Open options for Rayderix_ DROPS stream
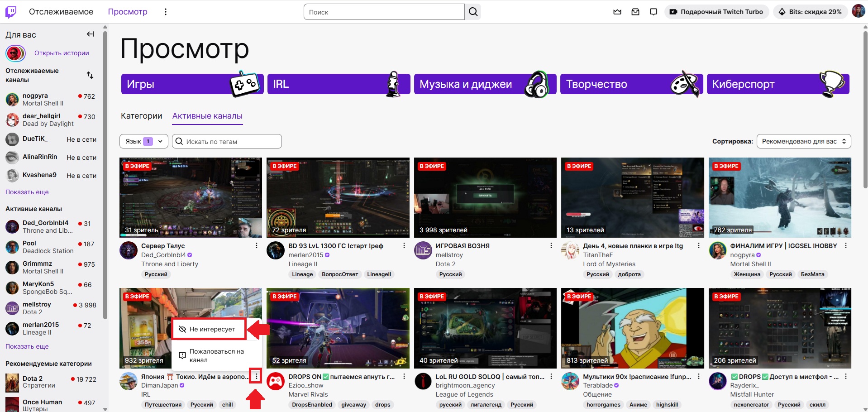 click(845, 376)
